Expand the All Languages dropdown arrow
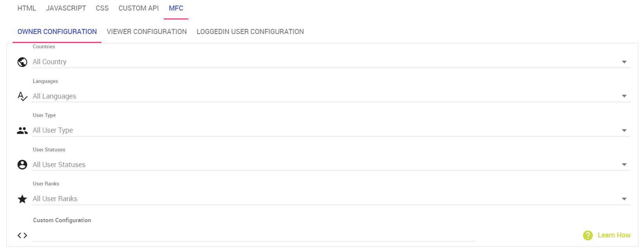 [x=624, y=96]
